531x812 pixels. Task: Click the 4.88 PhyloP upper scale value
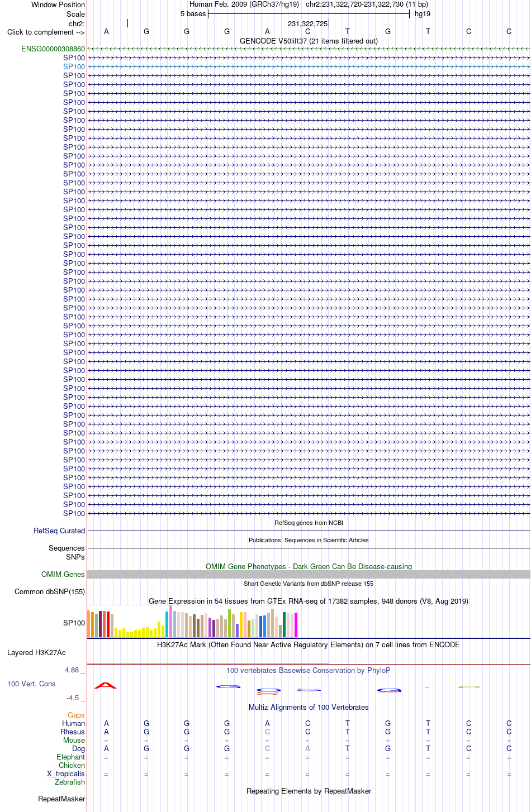click(x=72, y=670)
